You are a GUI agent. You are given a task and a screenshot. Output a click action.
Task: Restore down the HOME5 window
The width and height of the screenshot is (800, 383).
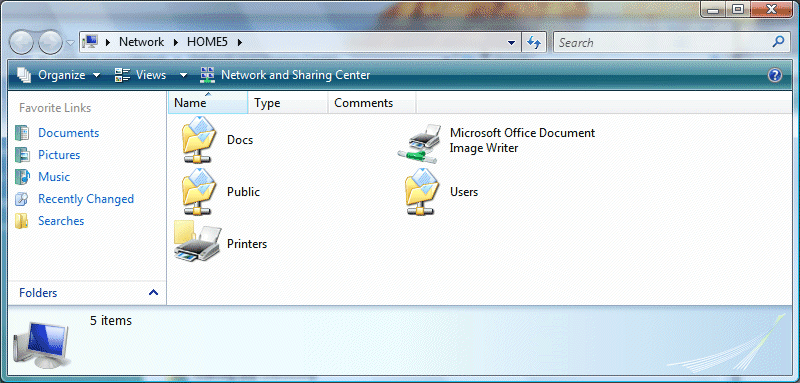pos(738,9)
